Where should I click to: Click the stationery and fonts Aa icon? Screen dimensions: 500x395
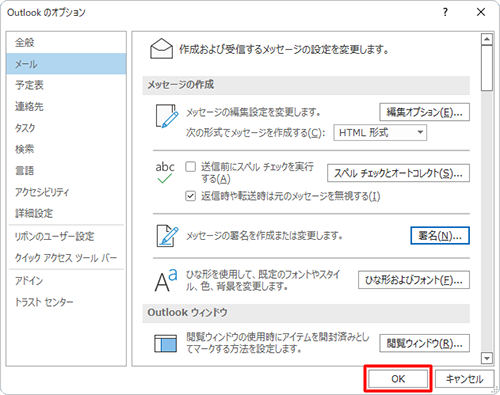point(166,280)
